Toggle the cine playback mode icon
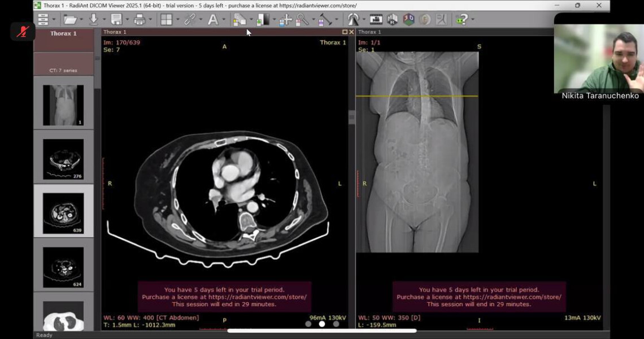 (376, 20)
